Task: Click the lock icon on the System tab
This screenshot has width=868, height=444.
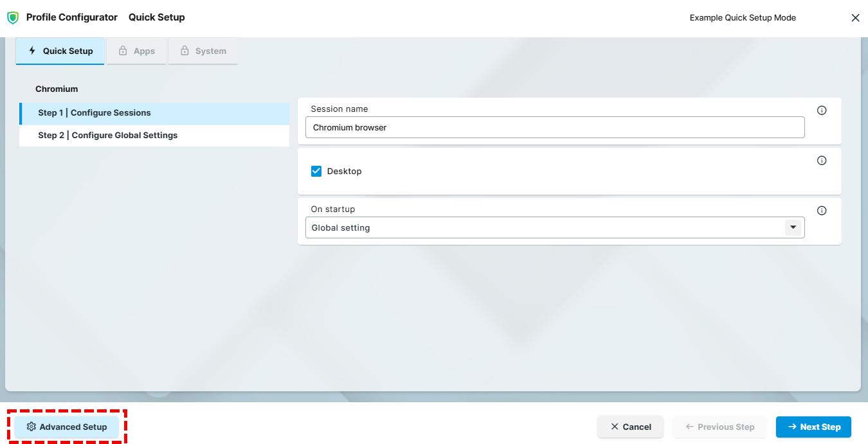Action: coord(185,51)
